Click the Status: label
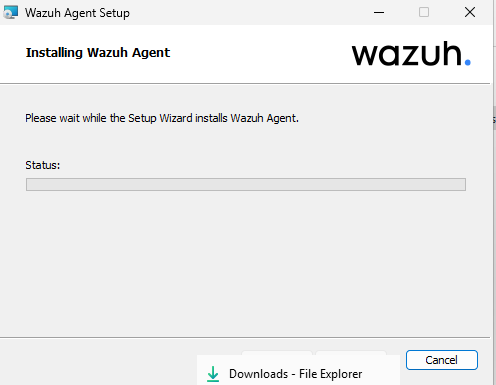The width and height of the screenshot is (496, 385). click(x=43, y=165)
